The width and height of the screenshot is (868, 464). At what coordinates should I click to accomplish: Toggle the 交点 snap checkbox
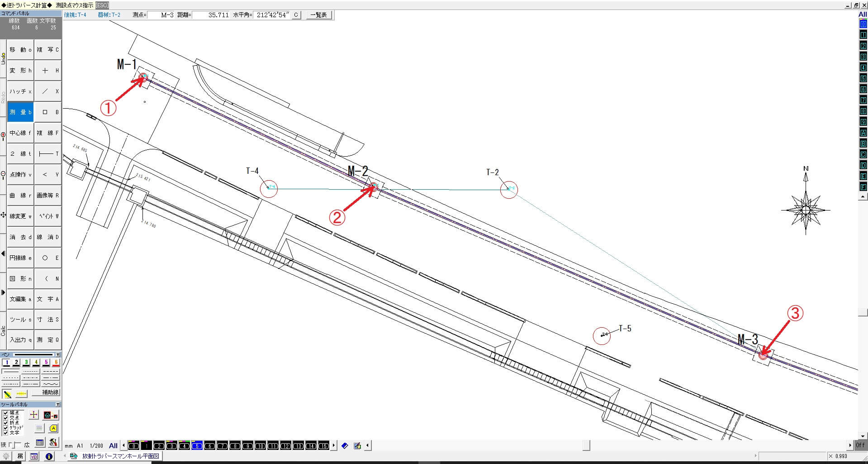(5, 418)
